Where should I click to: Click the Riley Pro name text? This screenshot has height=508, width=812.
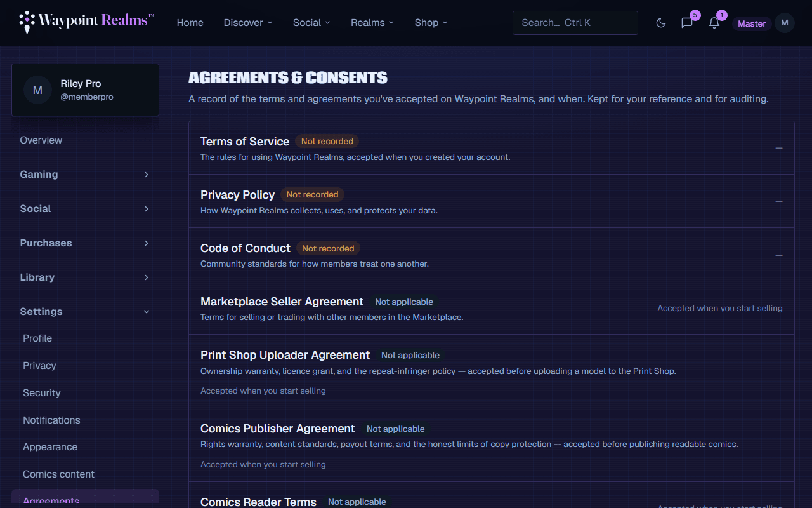pyautogui.click(x=81, y=84)
